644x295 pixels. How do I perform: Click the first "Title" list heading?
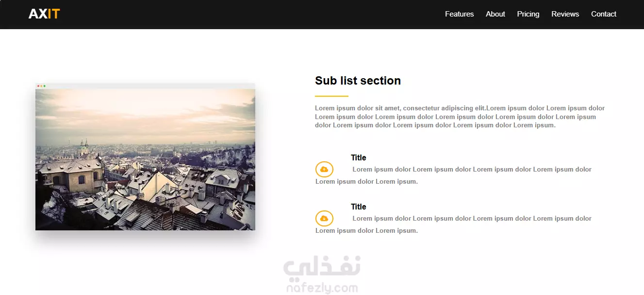coord(359,157)
